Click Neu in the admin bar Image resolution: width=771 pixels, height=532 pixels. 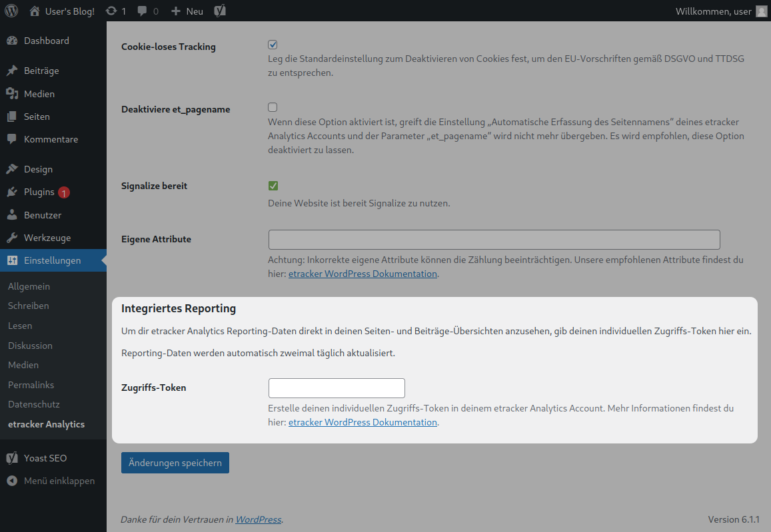(x=195, y=11)
